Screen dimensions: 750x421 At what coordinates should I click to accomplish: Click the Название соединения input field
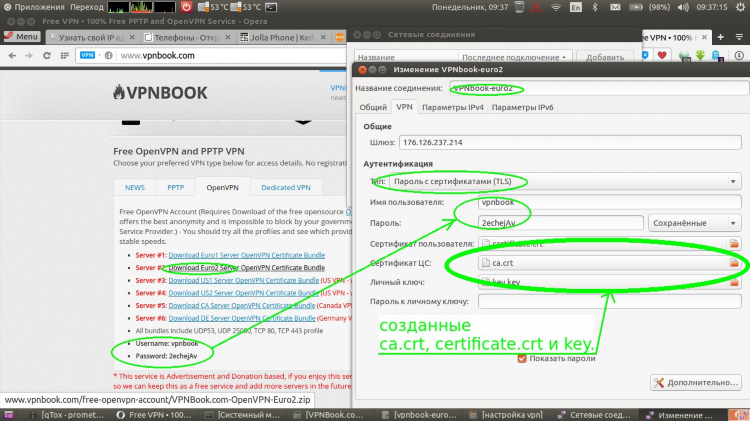pyautogui.click(x=599, y=88)
